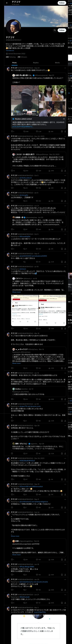Repost the Sep 23 post with 558 reposts
This screenshot has width=72, height=644.
(26, 131)
